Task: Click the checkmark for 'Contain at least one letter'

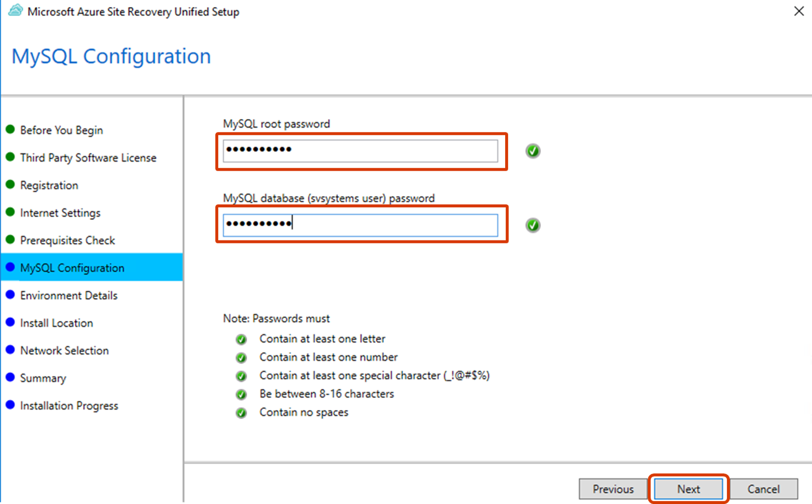Action: (x=241, y=339)
